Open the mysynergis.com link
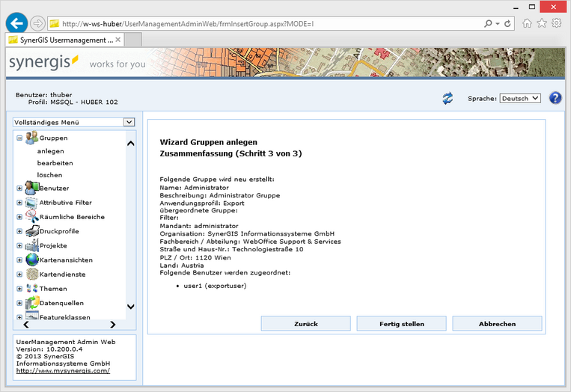Image resolution: width=571 pixels, height=392 pixels. point(63,370)
